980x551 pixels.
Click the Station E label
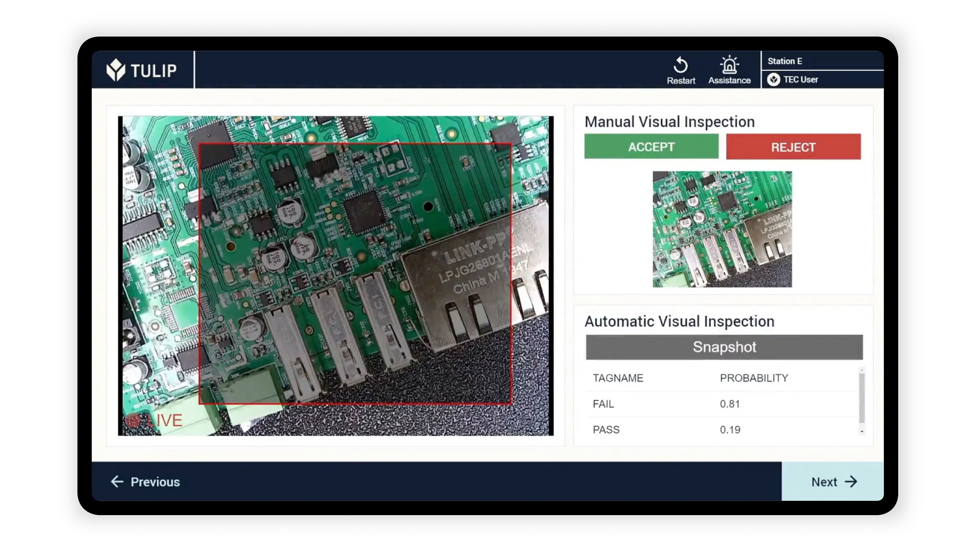tap(785, 61)
